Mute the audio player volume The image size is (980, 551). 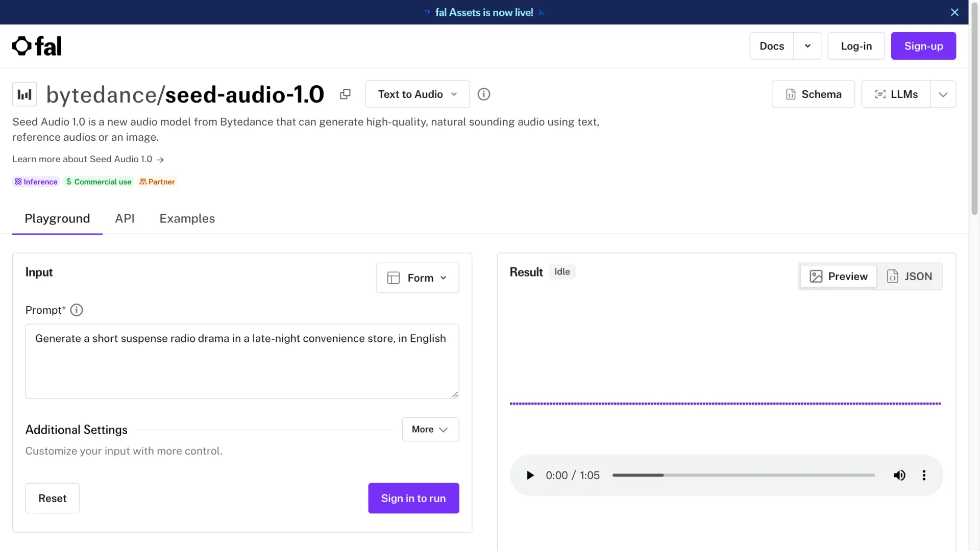pyautogui.click(x=899, y=475)
